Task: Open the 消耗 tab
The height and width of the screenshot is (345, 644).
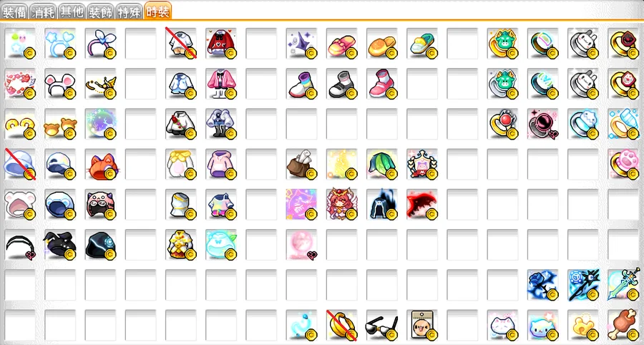Action: tap(44, 11)
